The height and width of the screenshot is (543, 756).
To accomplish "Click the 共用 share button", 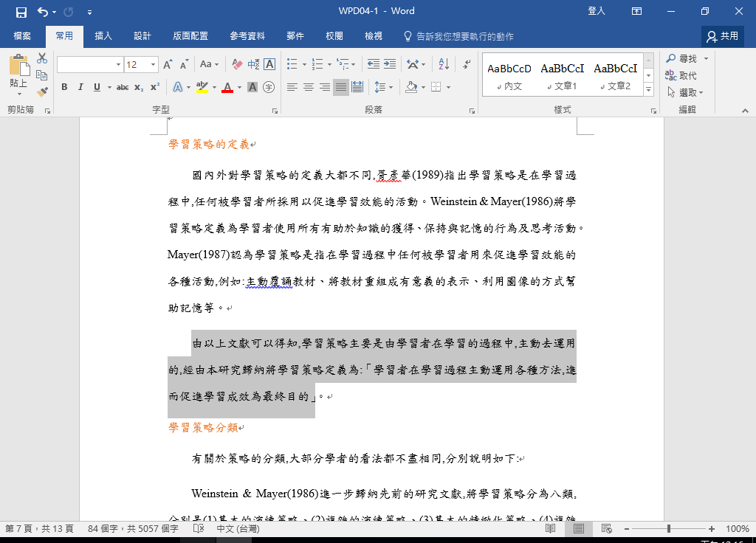I will pos(723,36).
